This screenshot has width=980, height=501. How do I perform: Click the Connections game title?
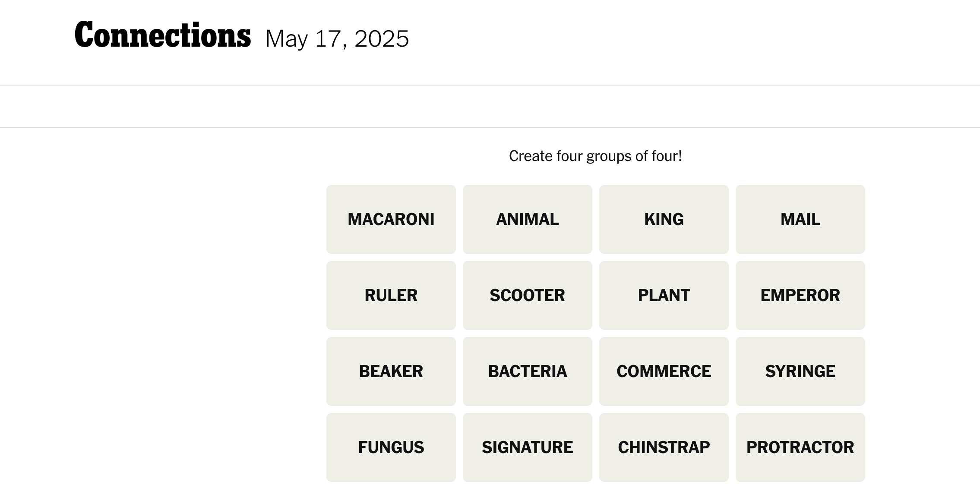click(x=162, y=35)
